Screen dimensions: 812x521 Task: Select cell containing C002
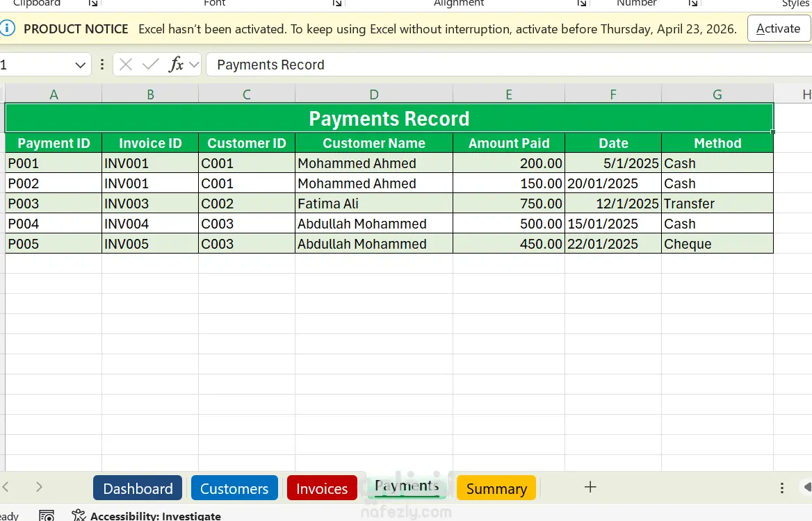point(247,204)
